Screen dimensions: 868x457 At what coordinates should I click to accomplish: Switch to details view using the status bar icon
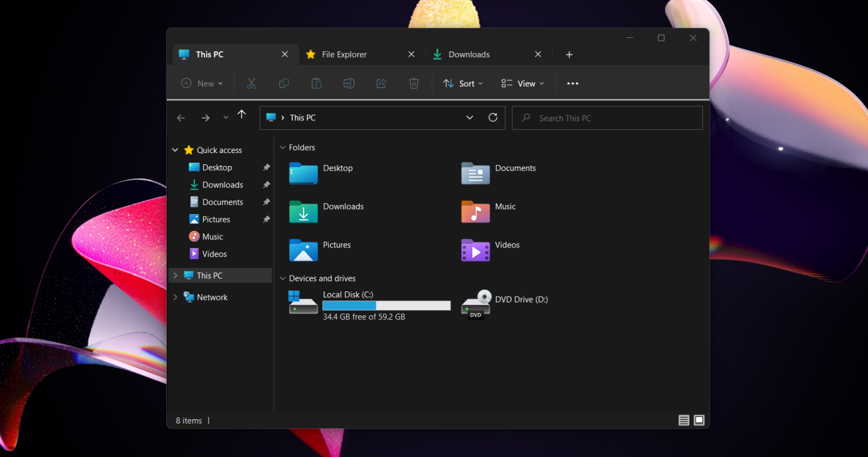(x=684, y=420)
